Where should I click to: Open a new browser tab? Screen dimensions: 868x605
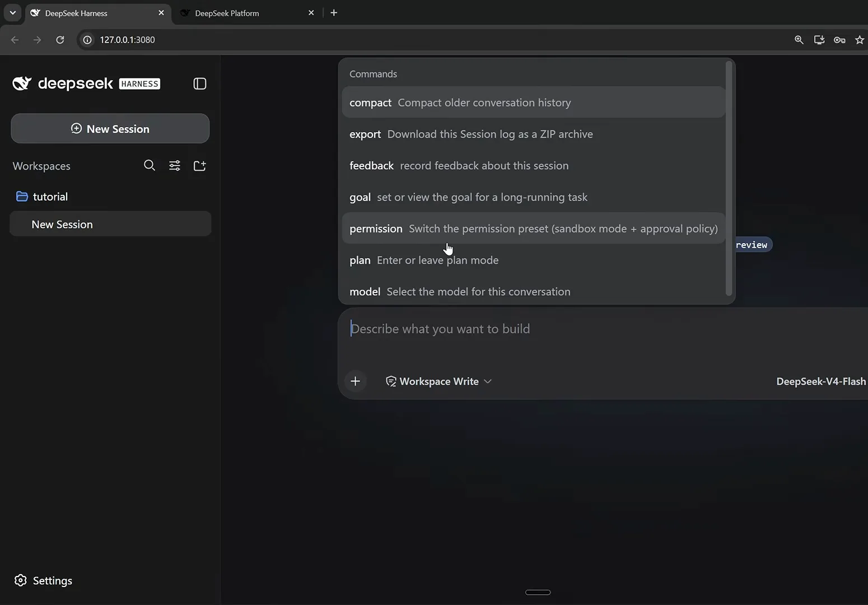[x=334, y=12]
